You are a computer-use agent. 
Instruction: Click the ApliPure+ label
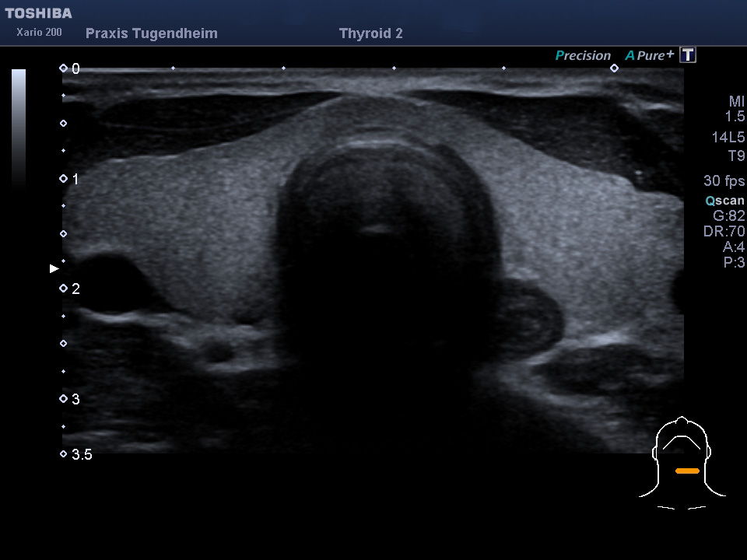[x=649, y=55]
